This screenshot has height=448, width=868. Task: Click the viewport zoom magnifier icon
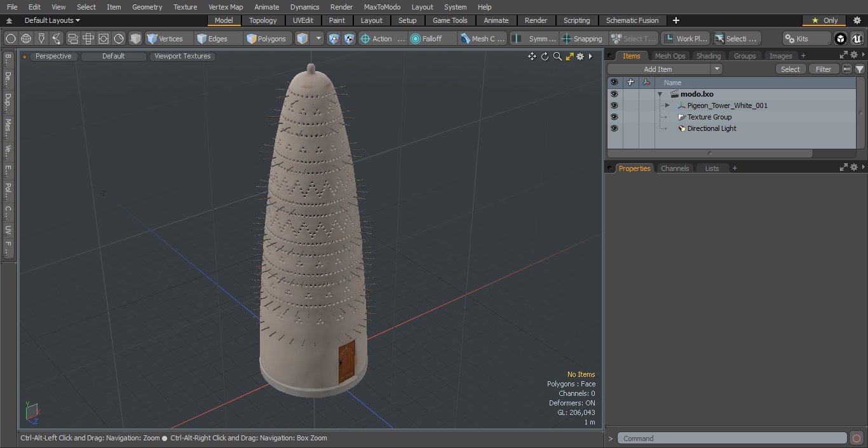pyautogui.click(x=557, y=57)
